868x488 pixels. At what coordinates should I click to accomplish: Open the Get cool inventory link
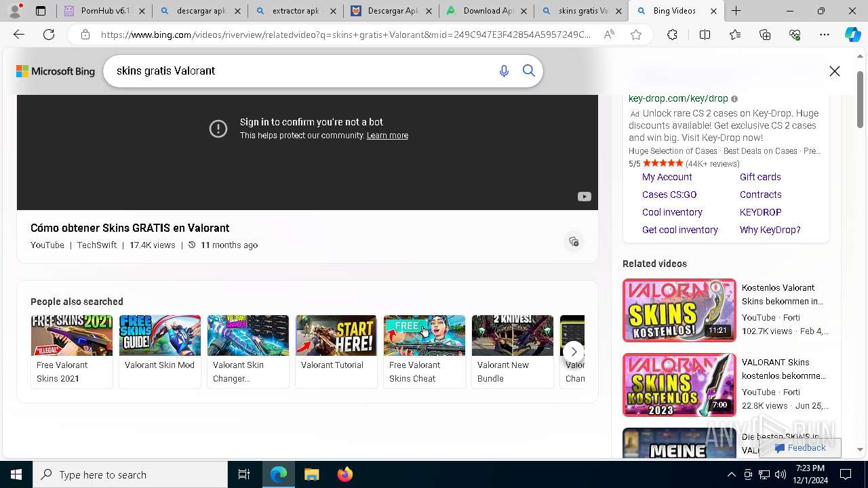(x=680, y=230)
